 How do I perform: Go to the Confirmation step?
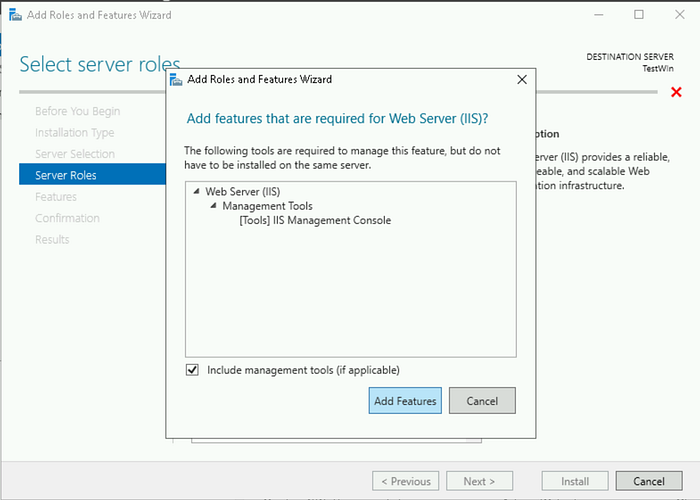(x=67, y=218)
